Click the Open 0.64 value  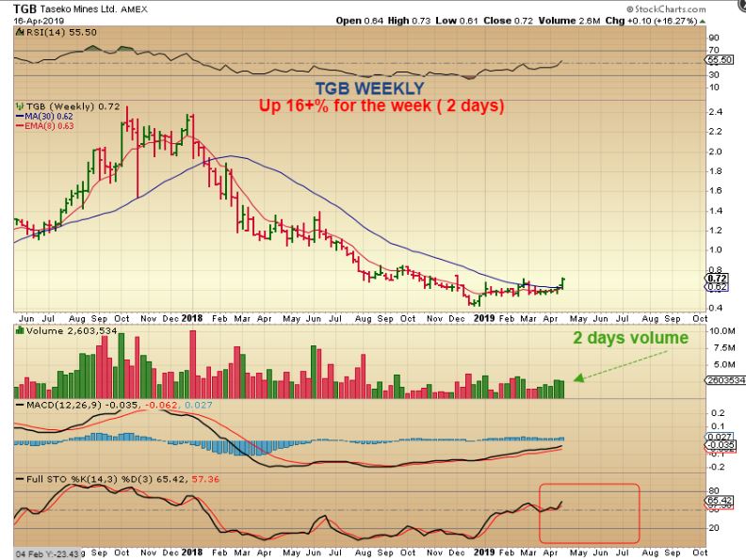tap(359, 21)
